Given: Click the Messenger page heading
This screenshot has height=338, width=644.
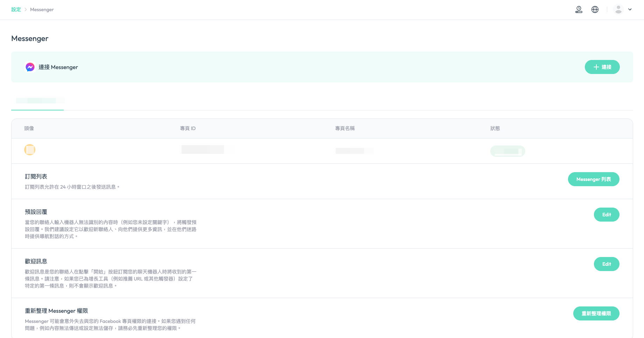Looking at the screenshot, I should tap(30, 39).
